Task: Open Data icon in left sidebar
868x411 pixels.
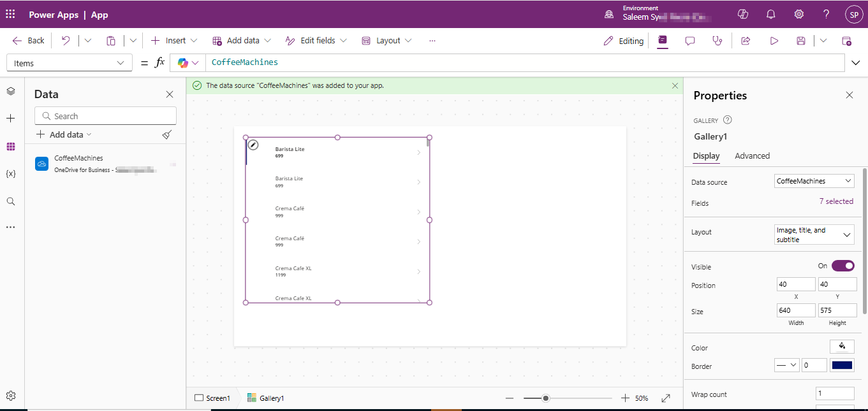Action: 11,147
